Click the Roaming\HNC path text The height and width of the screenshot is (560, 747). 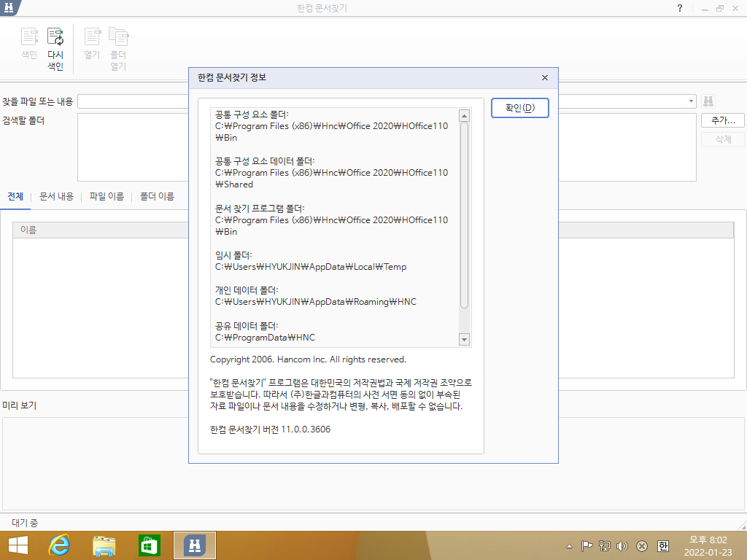pos(315,302)
